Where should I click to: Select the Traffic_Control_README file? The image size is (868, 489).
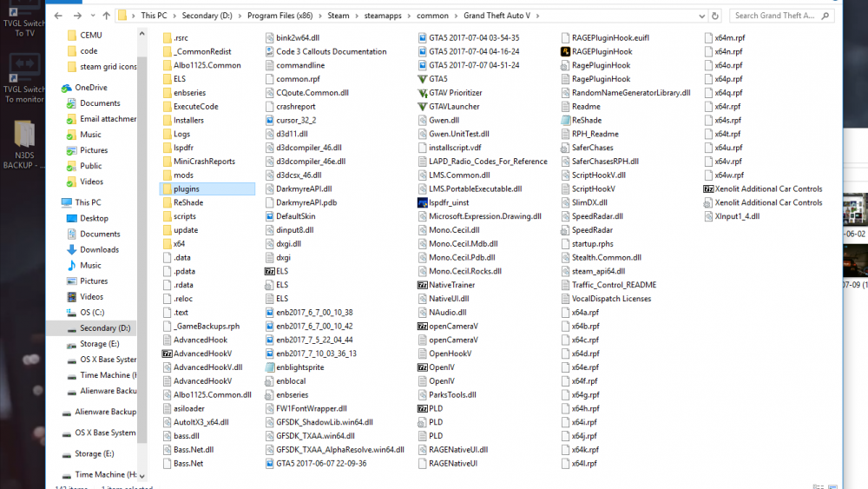point(608,285)
